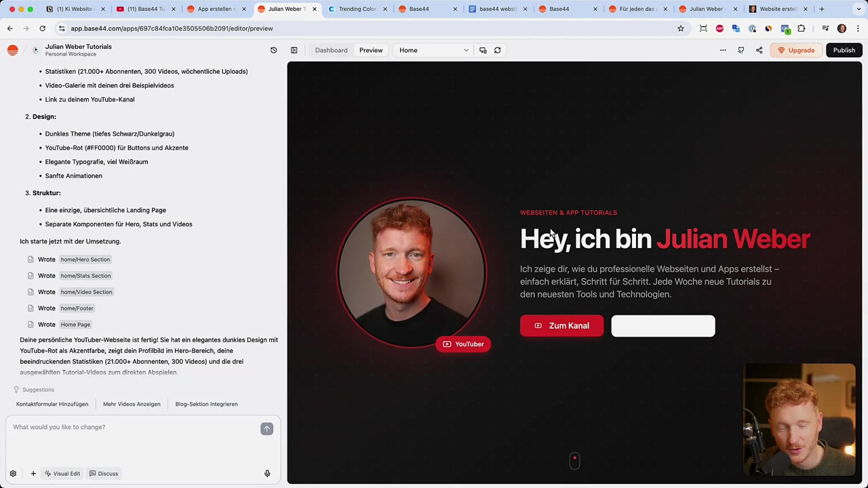This screenshot has height=488, width=868.
Task: Click the Chrome menu three dots
Action: coord(858,28)
